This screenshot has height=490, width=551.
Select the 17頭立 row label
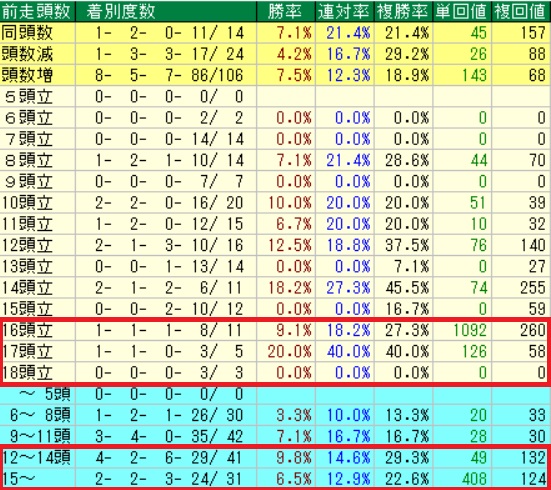[28, 351]
